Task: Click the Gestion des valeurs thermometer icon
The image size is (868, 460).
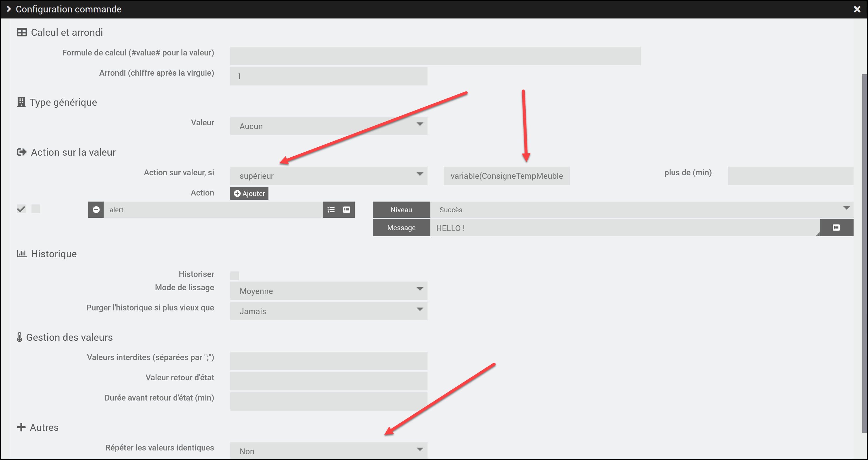Action: [20, 337]
